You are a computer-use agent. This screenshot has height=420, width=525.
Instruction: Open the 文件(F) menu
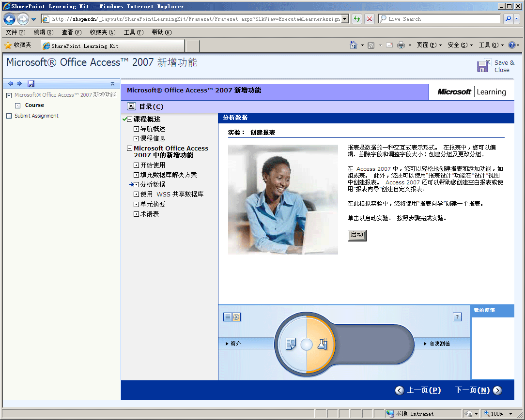click(x=15, y=32)
